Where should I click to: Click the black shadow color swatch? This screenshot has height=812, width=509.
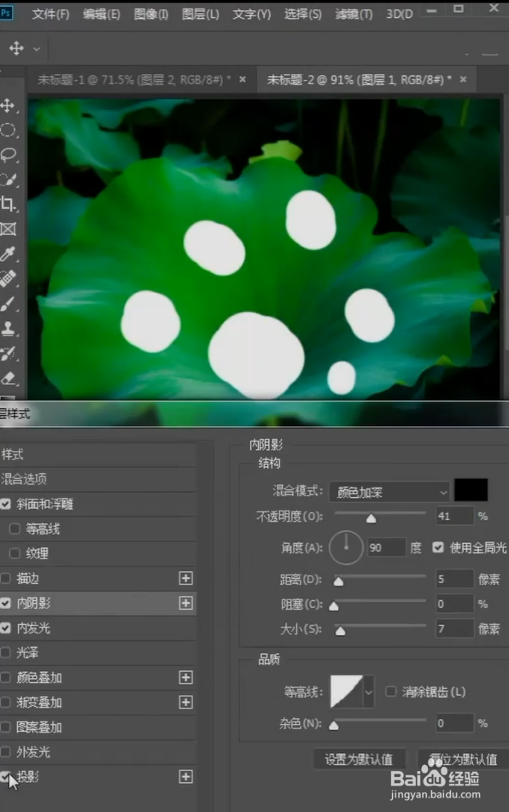click(471, 490)
